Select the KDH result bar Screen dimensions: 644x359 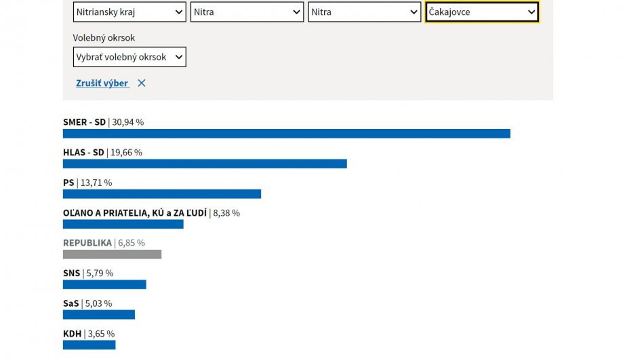[x=89, y=345]
